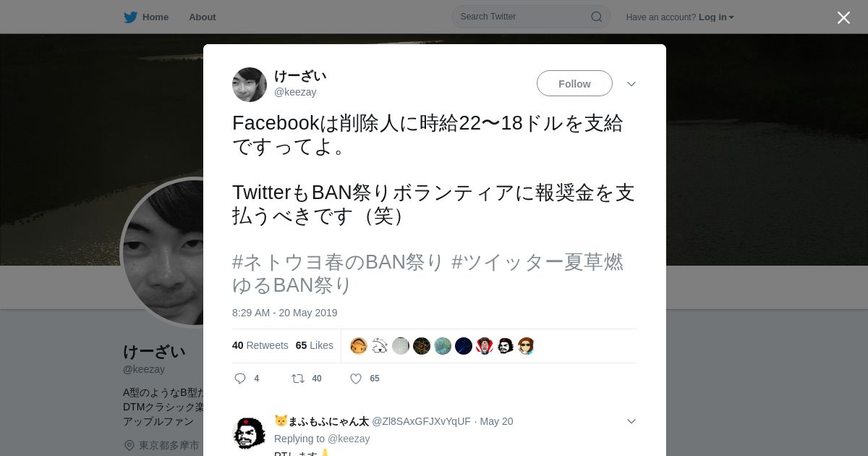Click the first liker avatar icon
This screenshot has width=868, height=456.
[x=359, y=346]
